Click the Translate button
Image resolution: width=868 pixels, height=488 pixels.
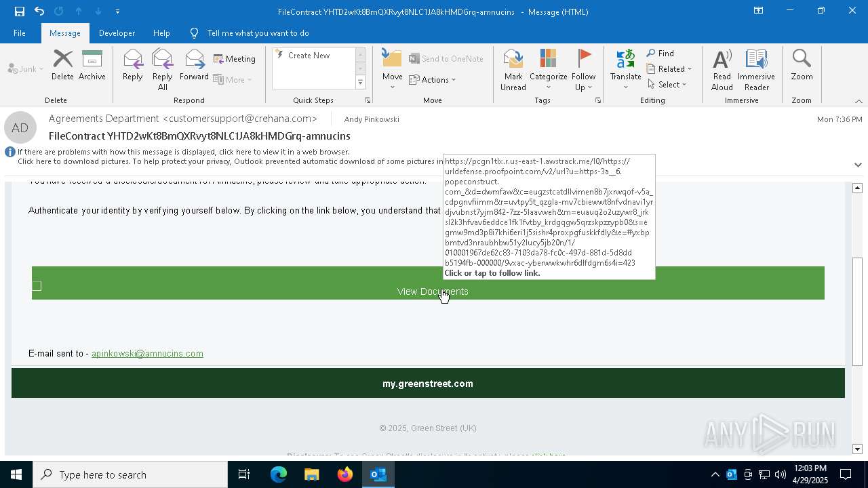625,69
